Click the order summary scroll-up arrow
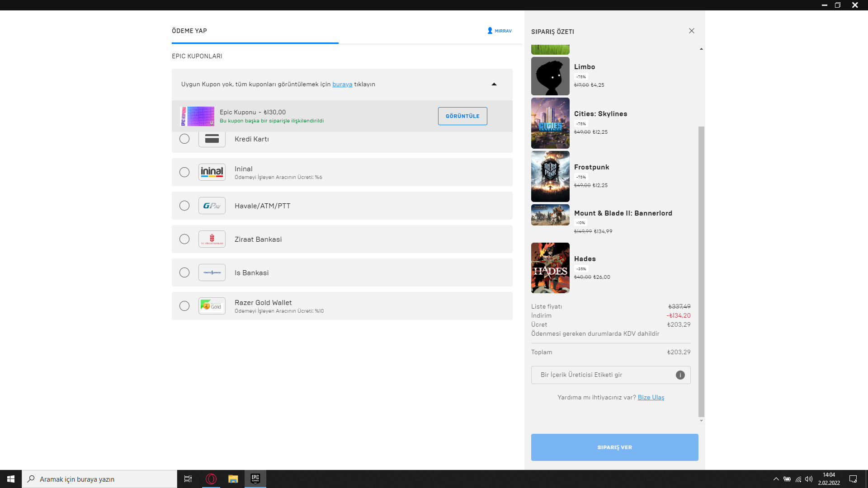 click(x=701, y=49)
